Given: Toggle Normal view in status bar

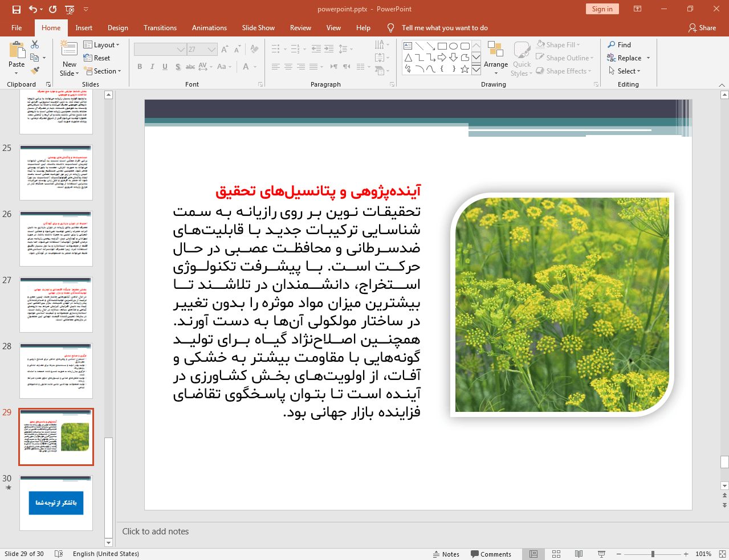Looking at the screenshot, I should 533,554.
